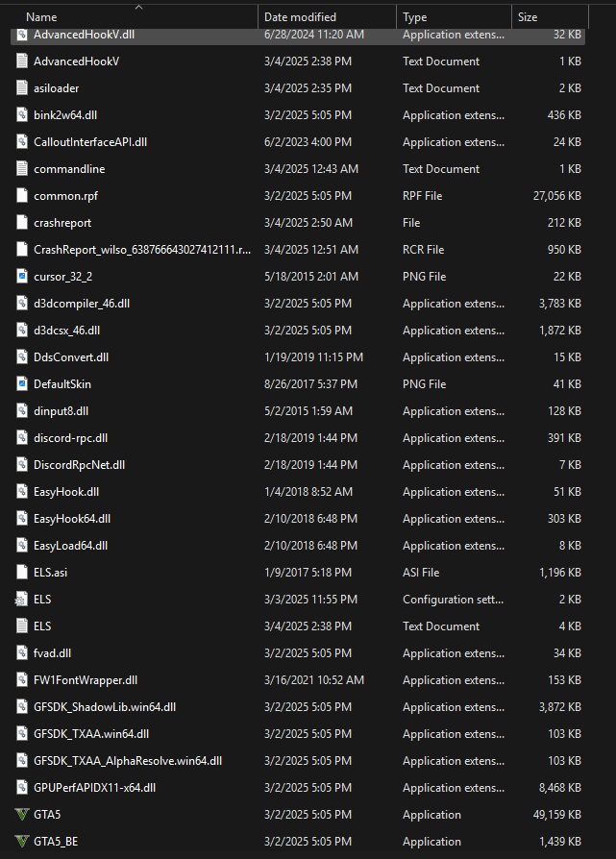Select the GFSDK_TXAA.win64.dll file name

(x=91, y=734)
